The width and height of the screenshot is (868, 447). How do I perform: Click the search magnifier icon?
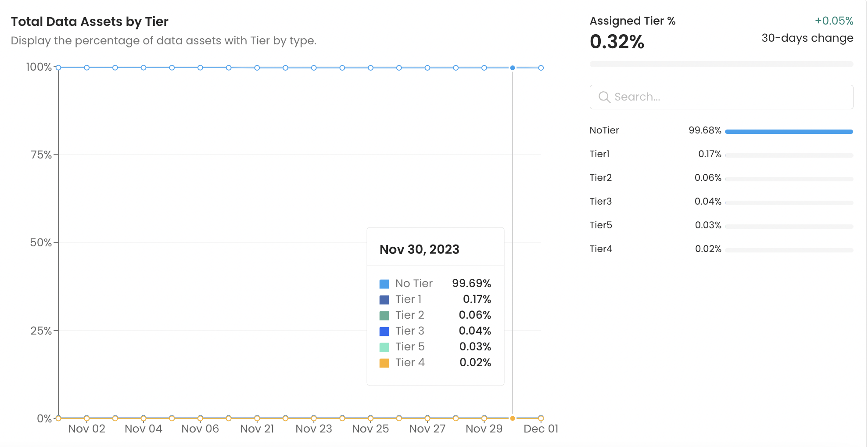pyautogui.click(x=604, y=97)
